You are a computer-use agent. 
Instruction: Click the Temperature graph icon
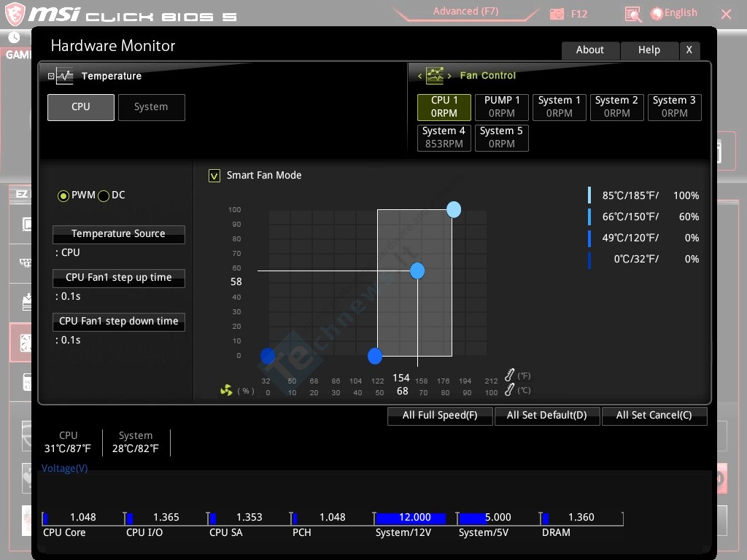(64, 76)
